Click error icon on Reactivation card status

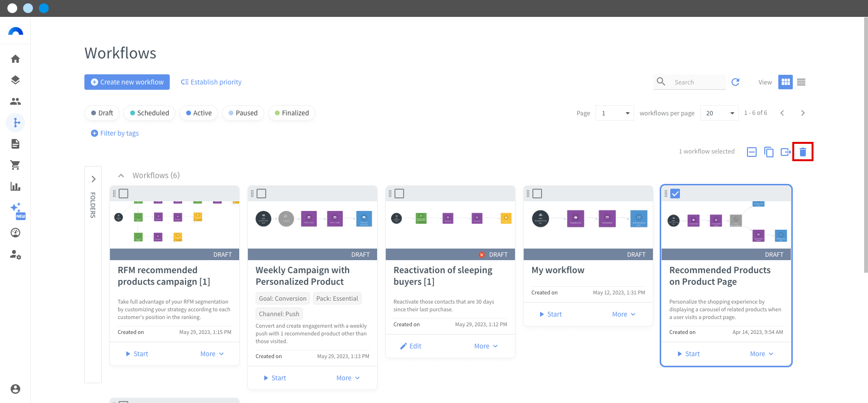pyautogui.click(x=482, y=254)
